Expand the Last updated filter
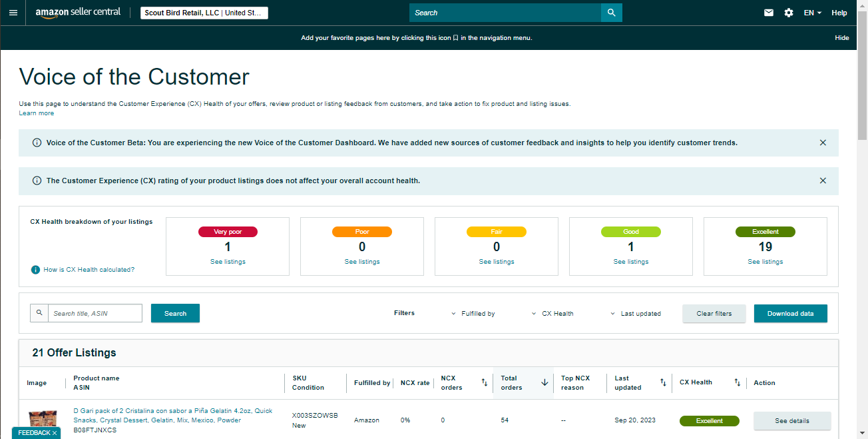This screenshot has height=439, width=868. (636, 313)
